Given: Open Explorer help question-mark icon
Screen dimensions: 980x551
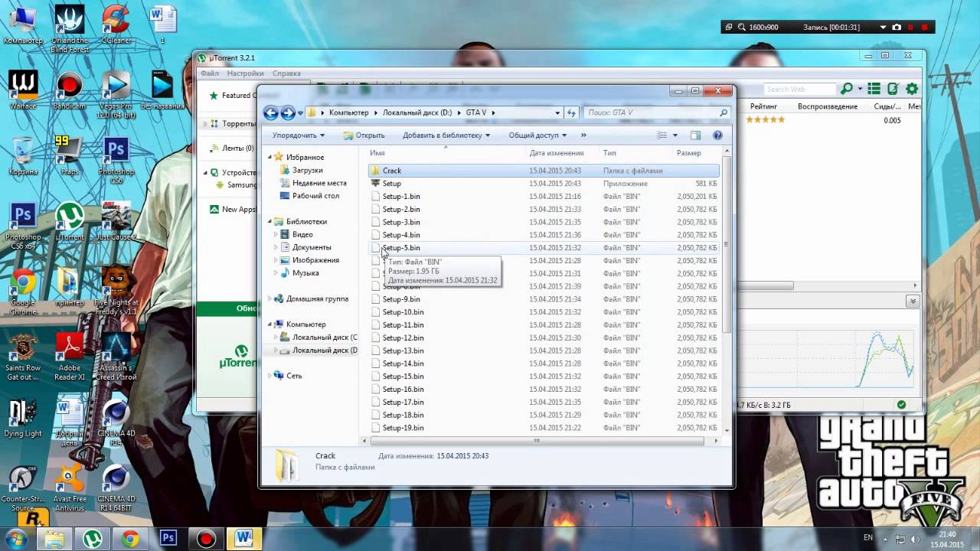Looking at the screenshot, I should click(717, 135).
